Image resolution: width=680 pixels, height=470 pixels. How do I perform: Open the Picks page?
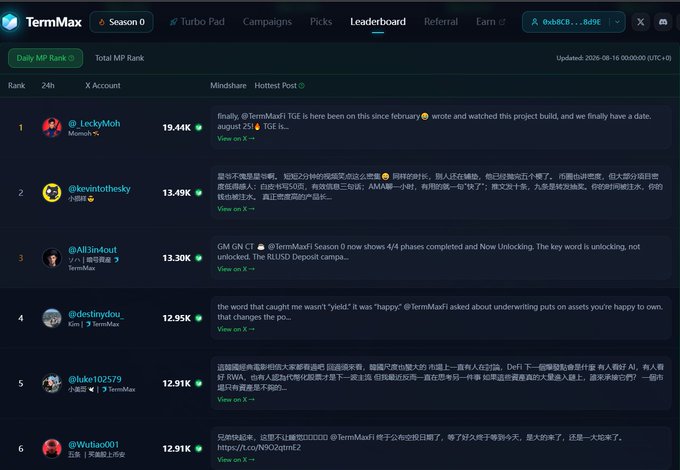coord(321,22)
